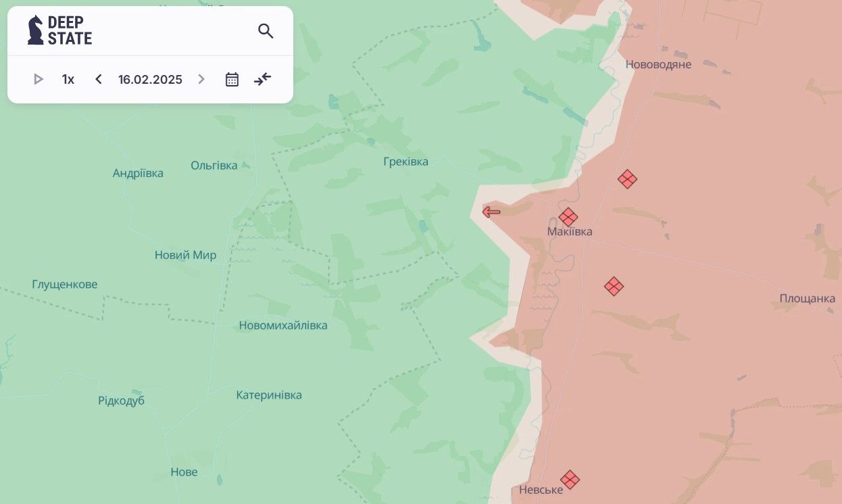Click the unit marker south of Нововодяне
The width and height of the screenshot is (842, 504).
coord(627,179)
